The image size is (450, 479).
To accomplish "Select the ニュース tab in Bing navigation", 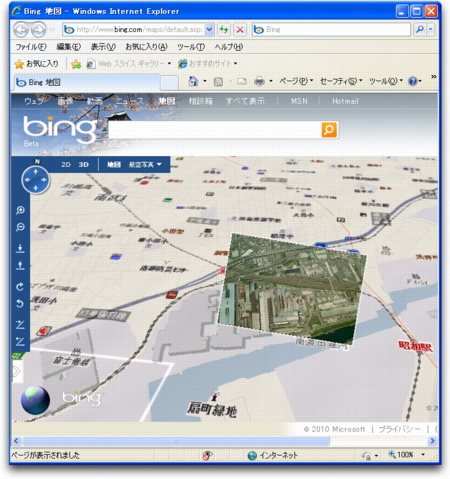I will coord(130,101).
